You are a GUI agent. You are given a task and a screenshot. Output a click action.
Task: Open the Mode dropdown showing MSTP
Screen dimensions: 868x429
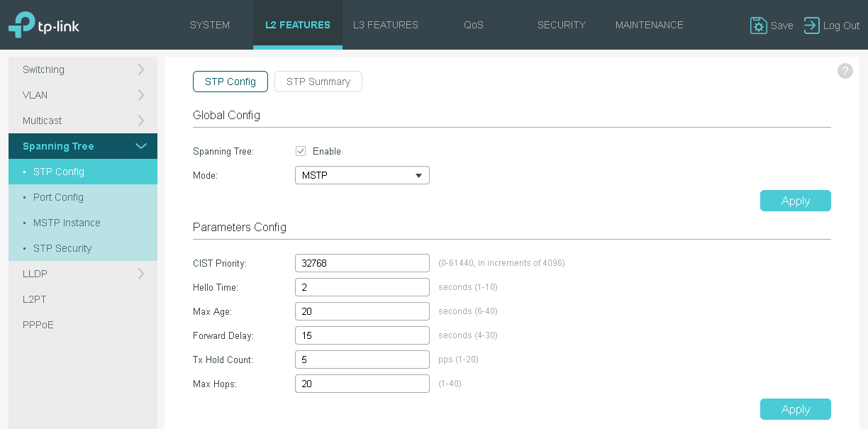coord(362,175)
